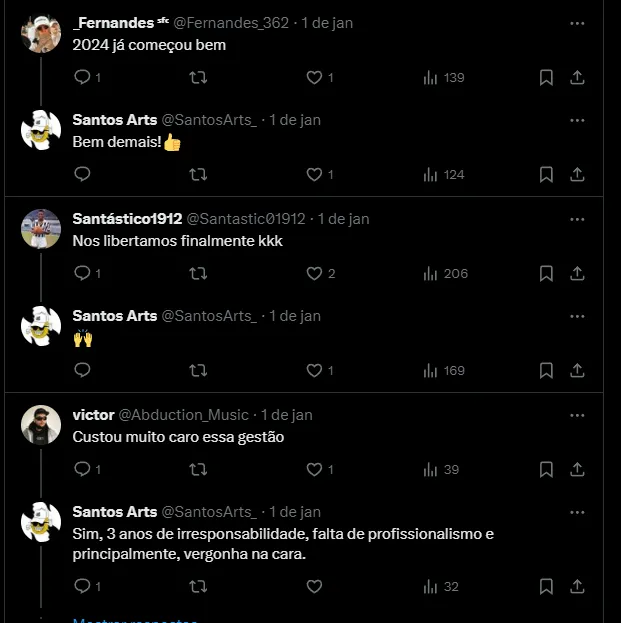Like Santástico1912's "Nos libertamos finalmente" tweet
The height and width of the screenshot is (623, 621).
click(314, 273)
